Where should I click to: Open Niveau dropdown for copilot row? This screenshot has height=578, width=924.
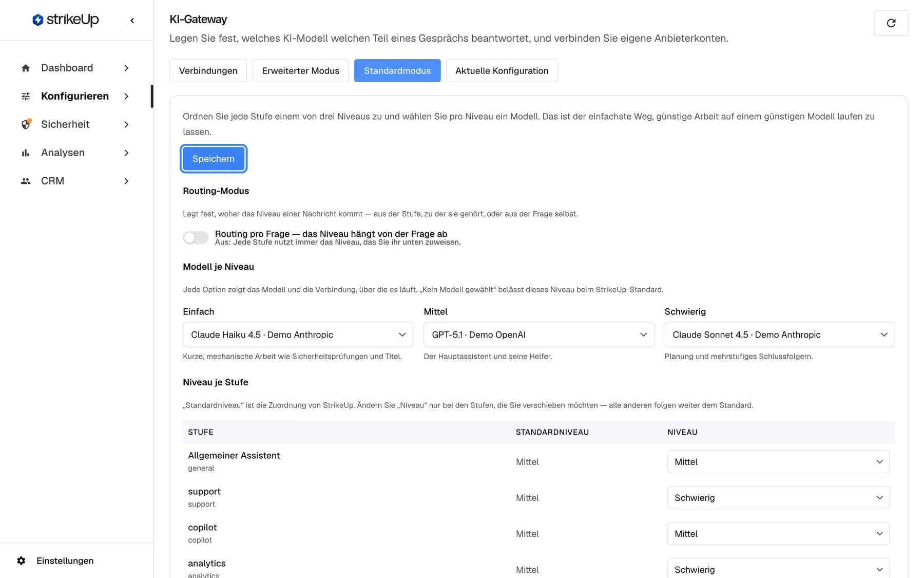[x=778, y=534]
